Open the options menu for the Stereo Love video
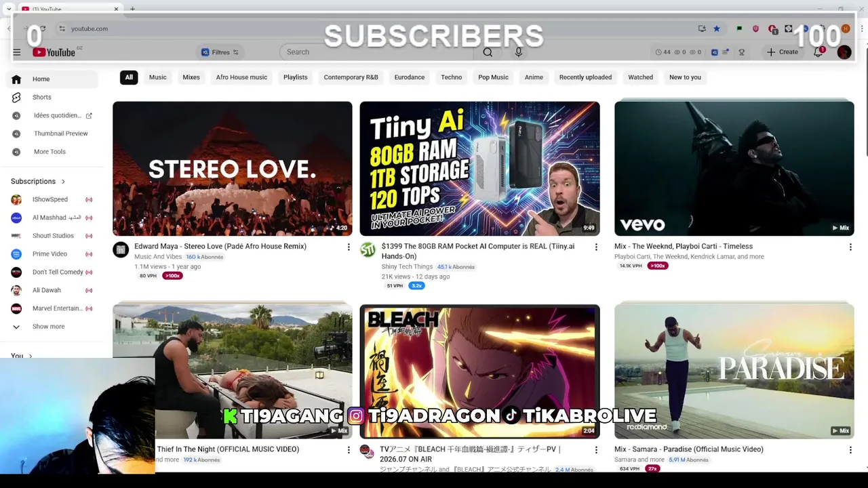Image resolution: width=868 pixels, height=488 pixels. point(349,247)
